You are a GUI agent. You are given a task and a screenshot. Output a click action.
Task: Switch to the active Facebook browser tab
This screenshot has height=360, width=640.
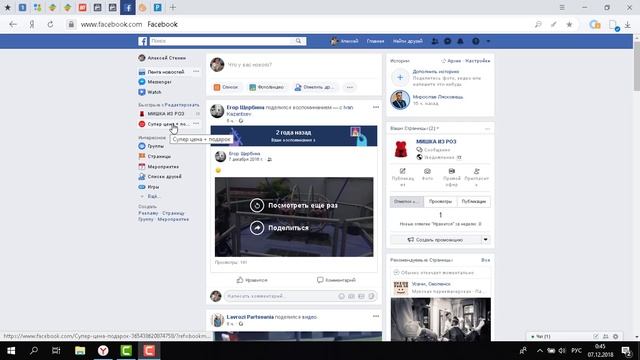128,7
